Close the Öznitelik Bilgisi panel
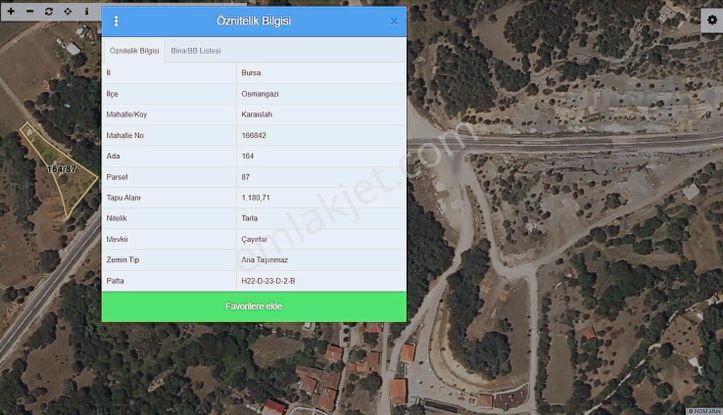 click(x=394, y=21)
